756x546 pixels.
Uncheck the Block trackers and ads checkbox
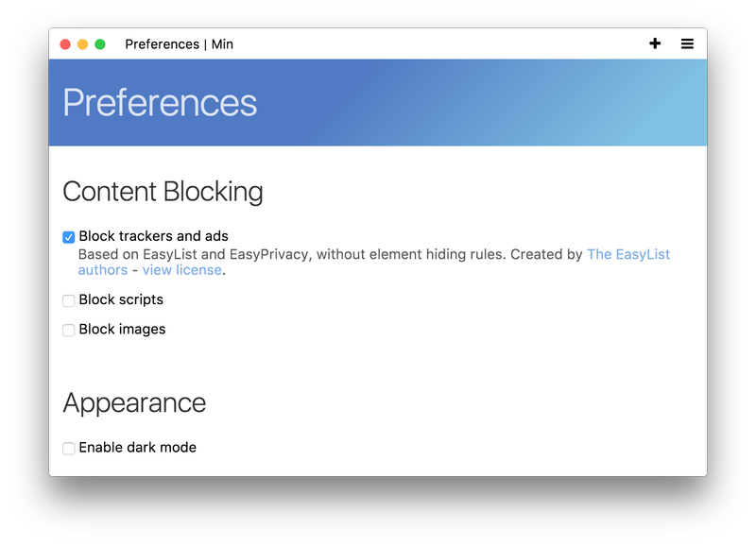69,237
